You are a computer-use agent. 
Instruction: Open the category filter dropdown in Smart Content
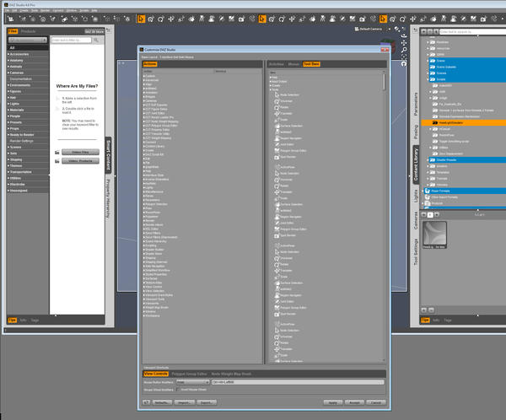[28, 40]
